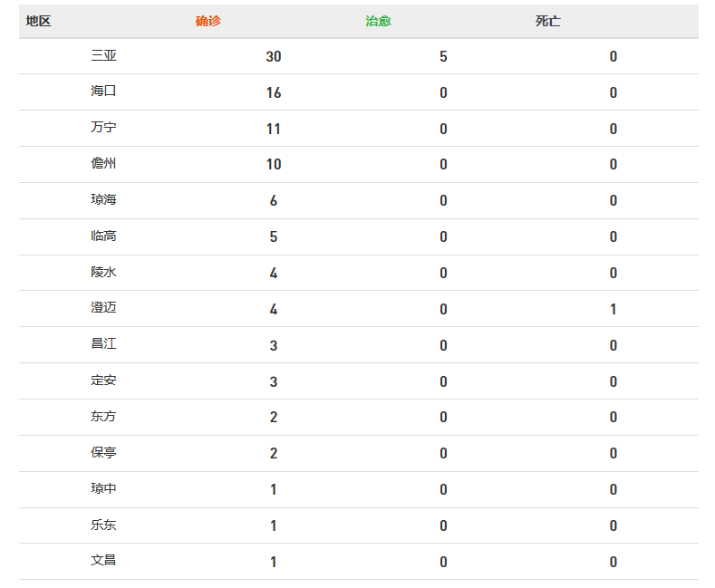This screenshot has width=715, height=588.
Task: Select the 昌江 region name
Action: 103,343
